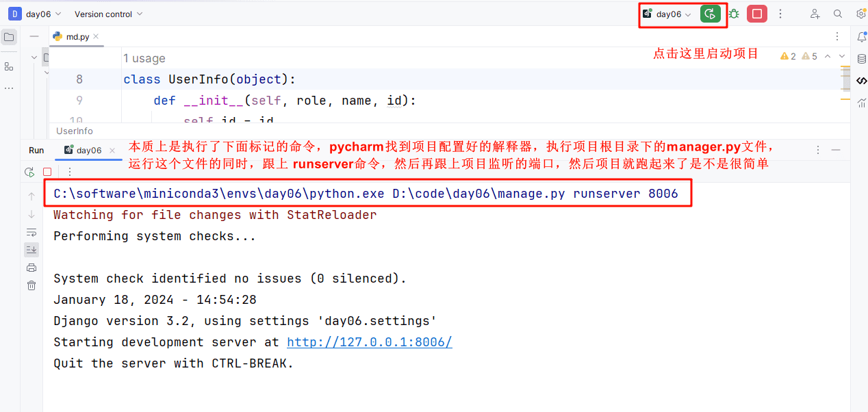Open the Code With Me add-user icon
This screenshot has width=868, height=412.
pyautogui.click(x=815, y=14)
